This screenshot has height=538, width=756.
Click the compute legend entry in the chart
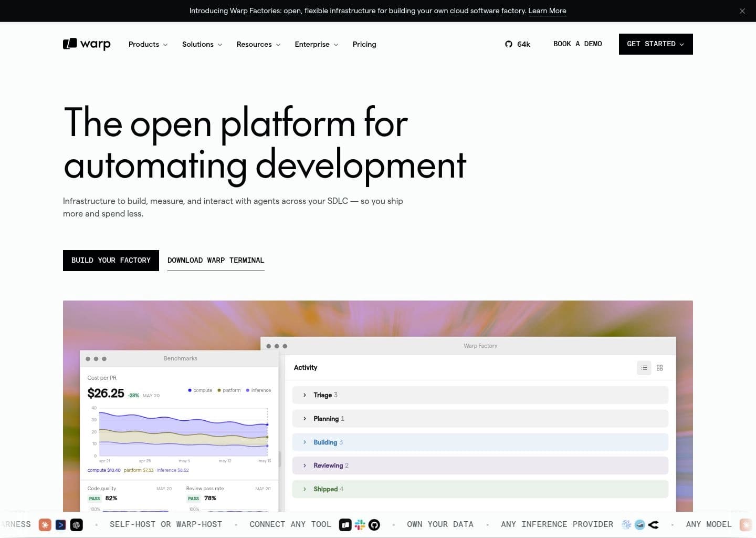coord(200,390)
